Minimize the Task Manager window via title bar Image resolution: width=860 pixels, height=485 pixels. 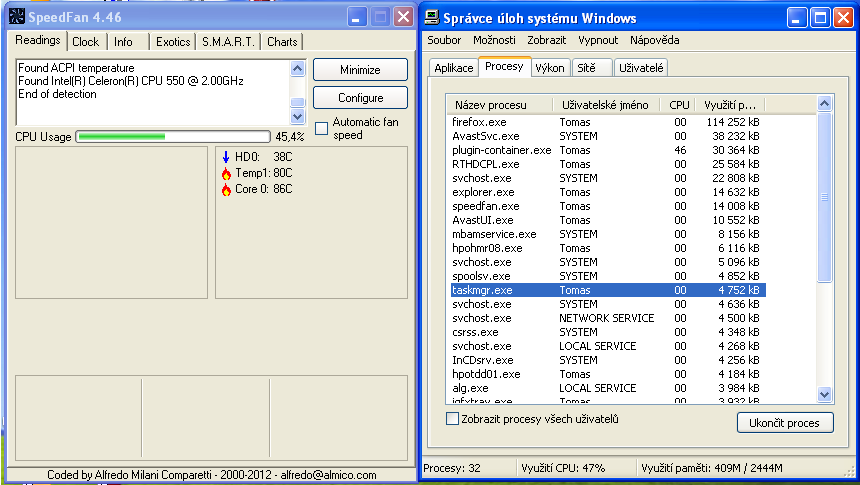796,17
